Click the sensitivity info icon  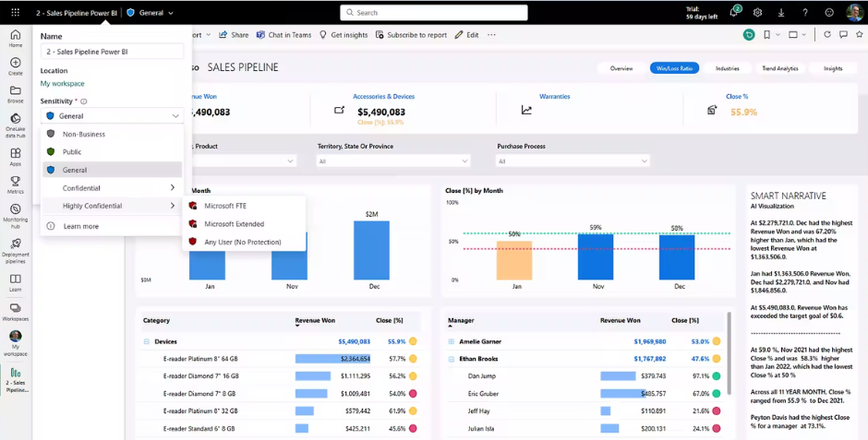[84, 101]
